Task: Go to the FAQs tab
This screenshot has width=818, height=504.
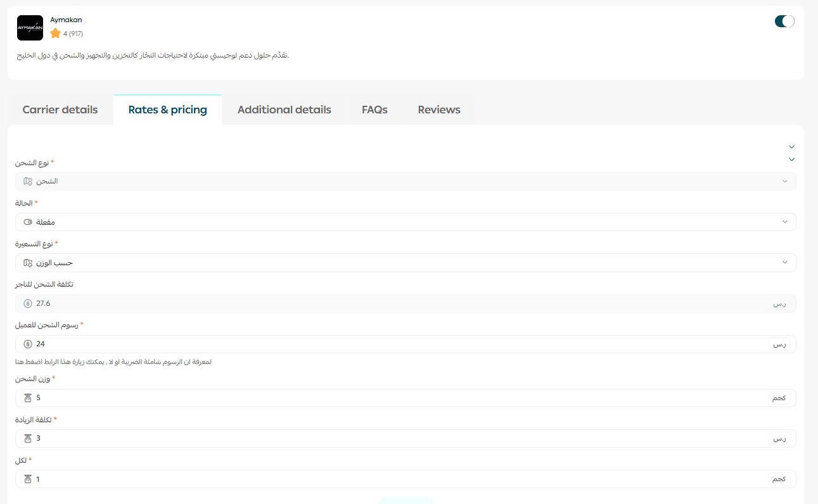Action: [x=374, y=110]
